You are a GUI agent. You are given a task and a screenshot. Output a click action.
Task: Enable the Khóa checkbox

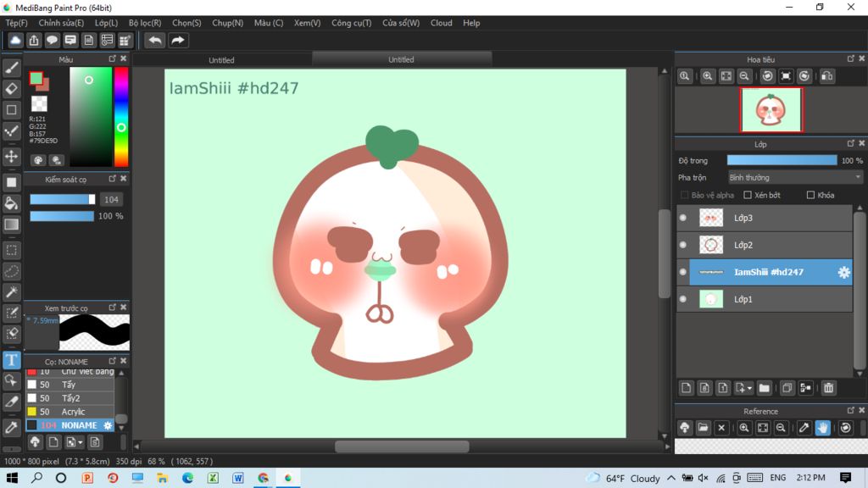coord(810,196)
